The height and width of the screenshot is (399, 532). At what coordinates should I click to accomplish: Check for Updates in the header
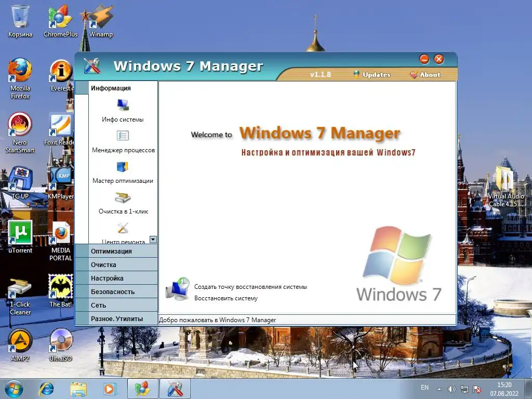click(x=372, y=75)
